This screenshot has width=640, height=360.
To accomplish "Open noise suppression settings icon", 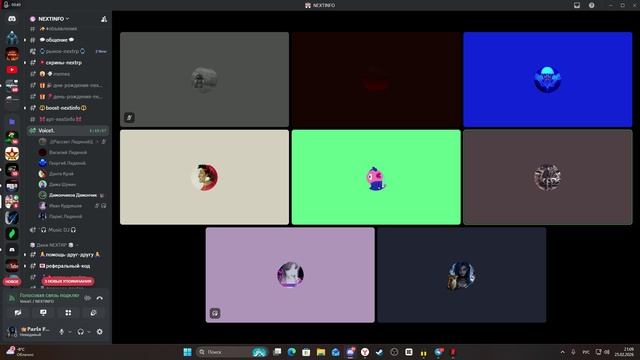I will click(87, 298).
